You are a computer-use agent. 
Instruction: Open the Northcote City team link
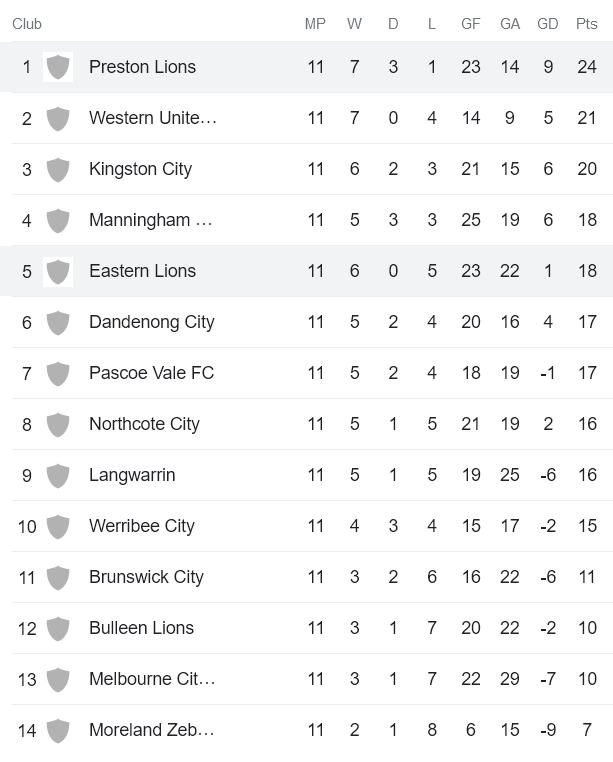(x=144, y=424)
